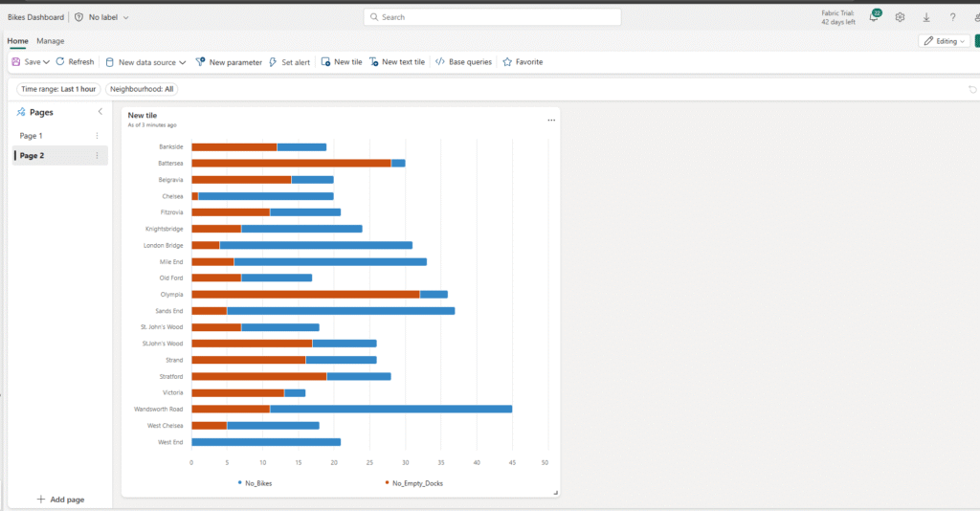Click the notifications bell icon
This screenshot has height=511, width=980.
click(x=873, y=17)
